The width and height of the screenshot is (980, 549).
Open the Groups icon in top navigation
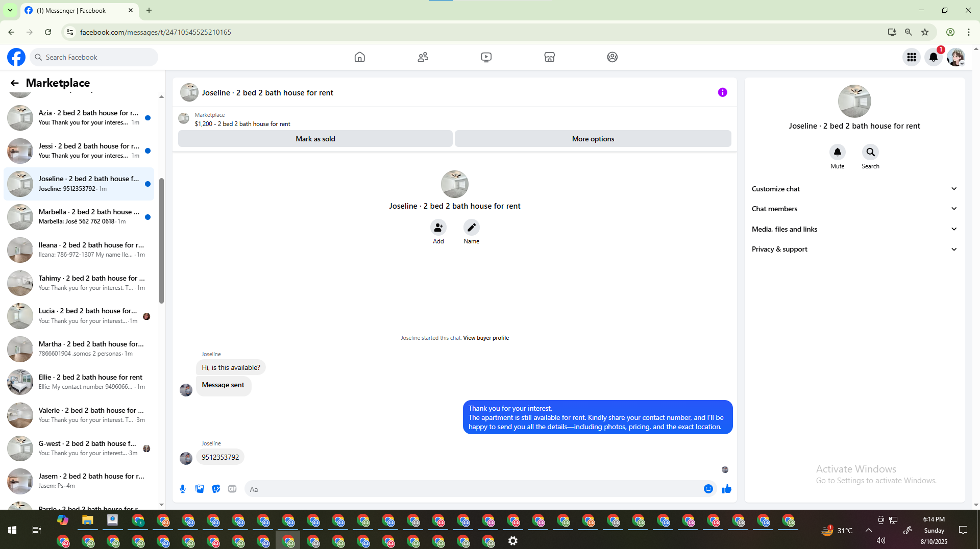pos(612,57)
